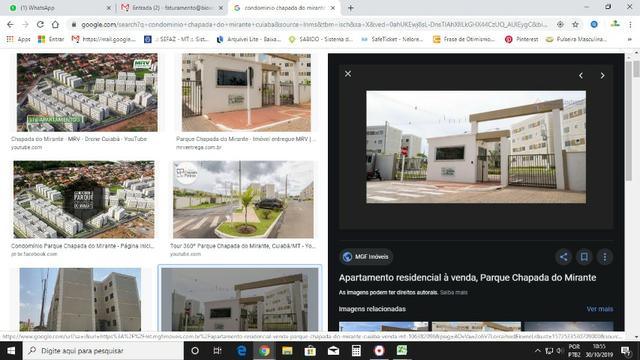Open the SABIDO - Sistema bookmark

tap(321, 39)
